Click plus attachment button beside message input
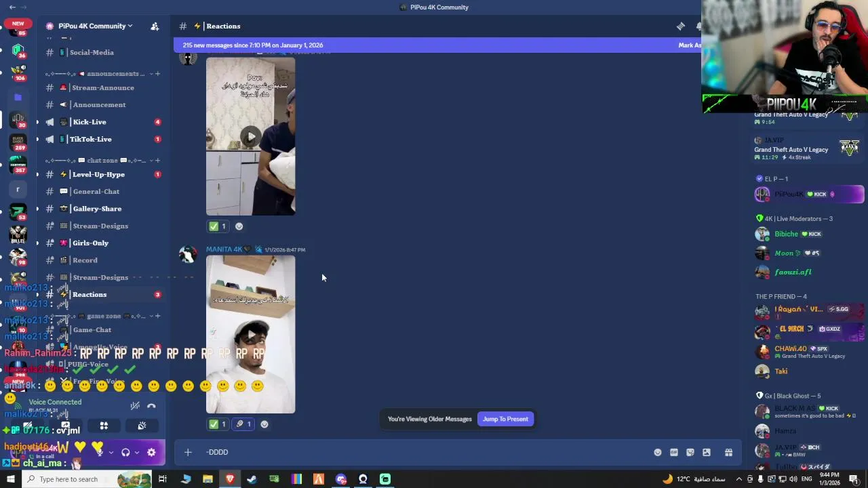The width and height of the screenshot is (868, 488). pyautogui.click(x=188, y=452)
